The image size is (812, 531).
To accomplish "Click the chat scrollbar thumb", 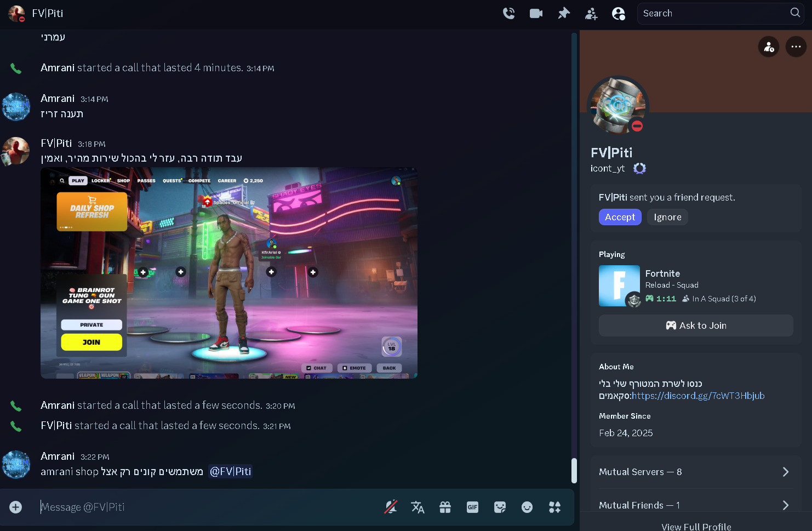I will [x=574, y=470].
